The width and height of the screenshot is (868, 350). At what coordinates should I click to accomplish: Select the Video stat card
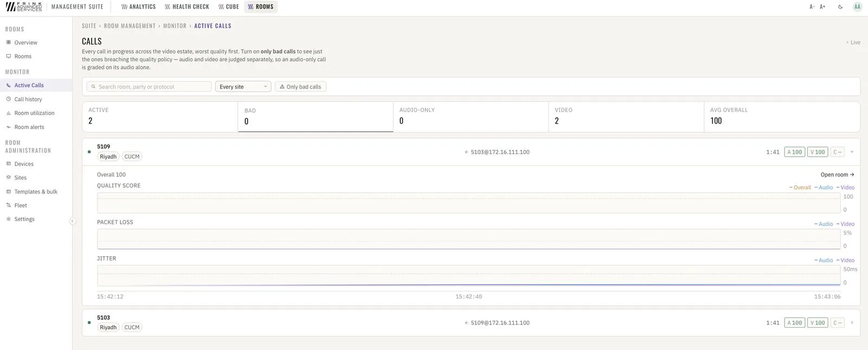(x=626, y=116)
